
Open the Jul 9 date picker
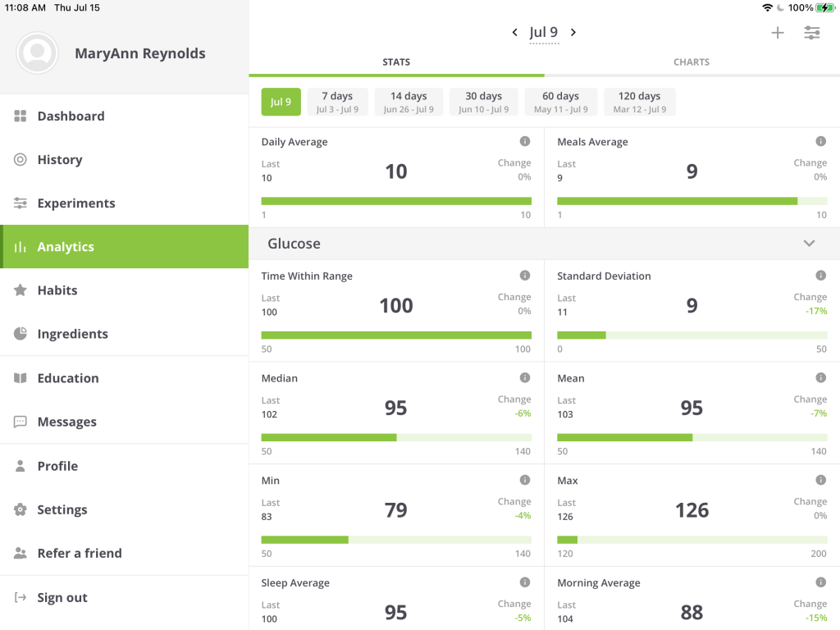[x=544, y=33]
